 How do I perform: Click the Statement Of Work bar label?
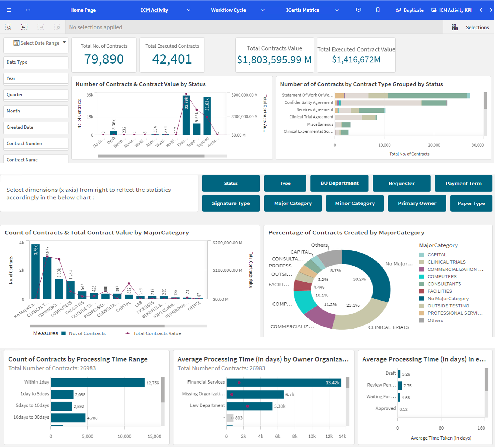coord(307,95)
